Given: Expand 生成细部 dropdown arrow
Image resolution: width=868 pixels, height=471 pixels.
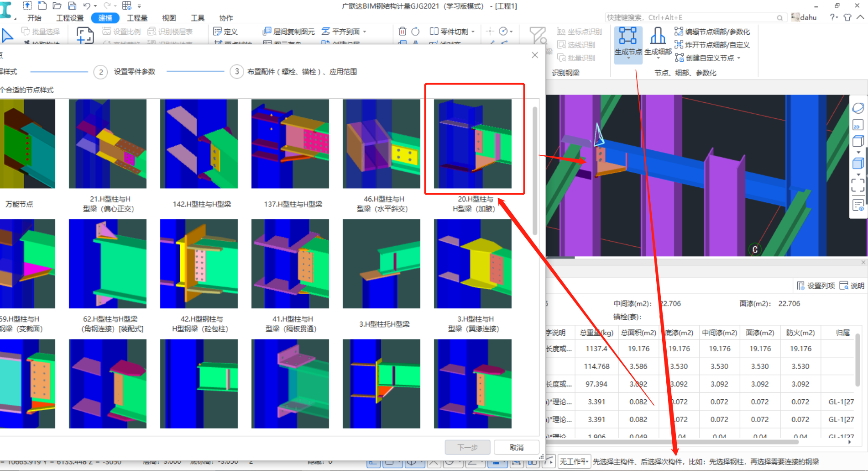Looking at the screenshot, I should click(x=658, y=58).
